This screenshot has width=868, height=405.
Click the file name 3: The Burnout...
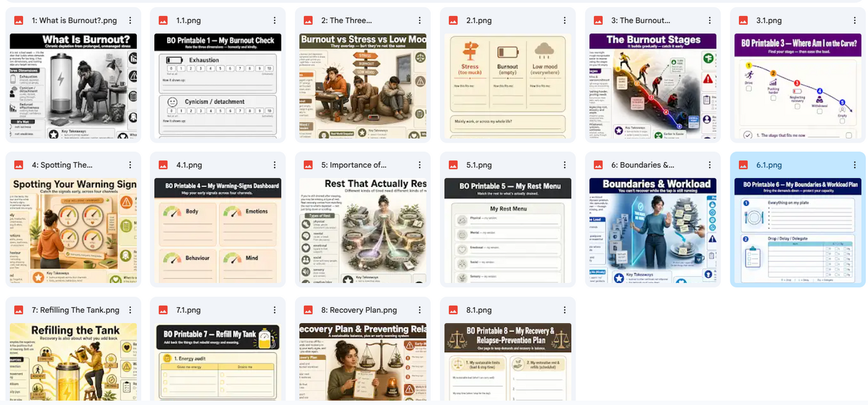click(641, 20)
